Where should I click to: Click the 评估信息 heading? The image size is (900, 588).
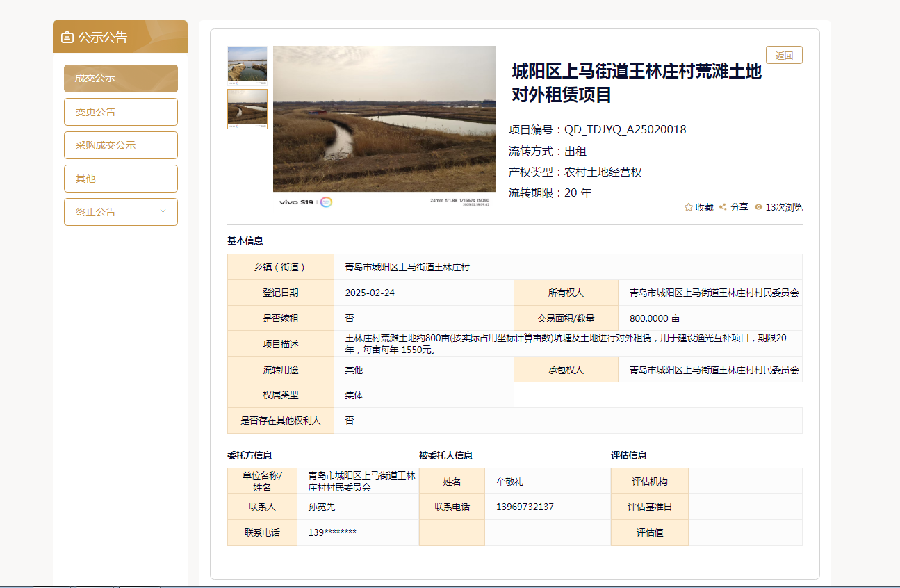pyautogui.click(x=629, y=455)
